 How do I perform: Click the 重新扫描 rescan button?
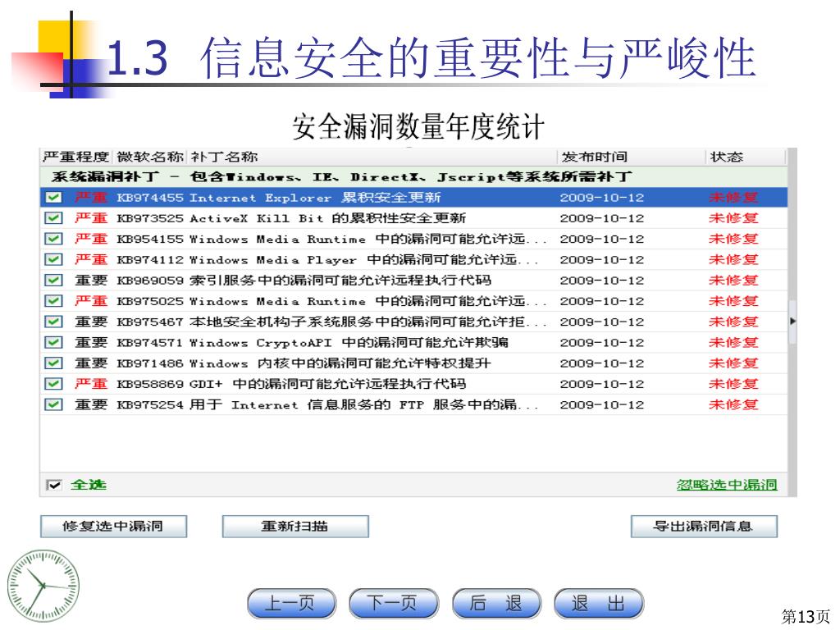(295, 526)
